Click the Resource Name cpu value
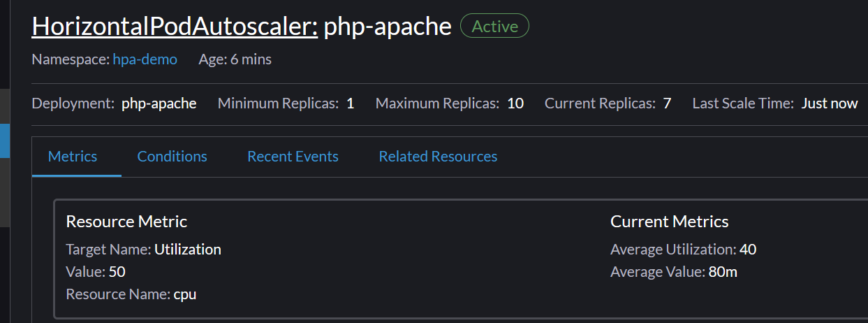 [185, 294]
